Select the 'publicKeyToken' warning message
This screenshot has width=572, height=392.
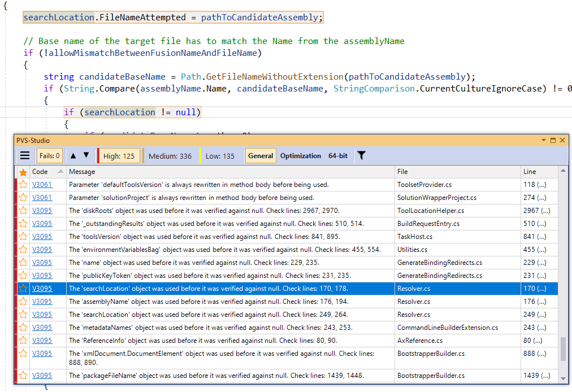coord(210,275)
